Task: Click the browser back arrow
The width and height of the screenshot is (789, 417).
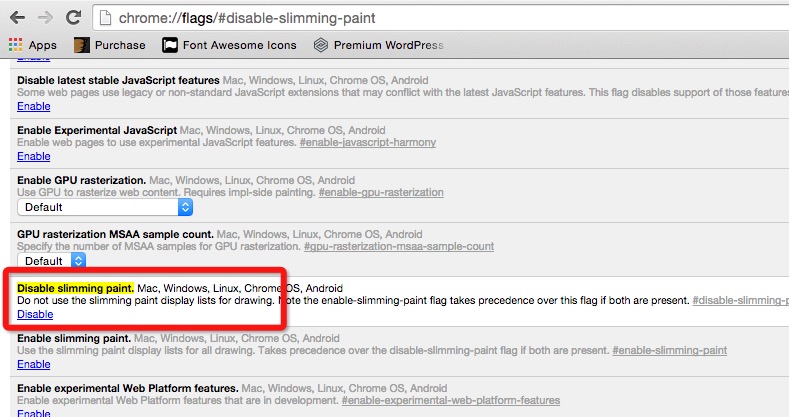Action: (x=18, y=18)
